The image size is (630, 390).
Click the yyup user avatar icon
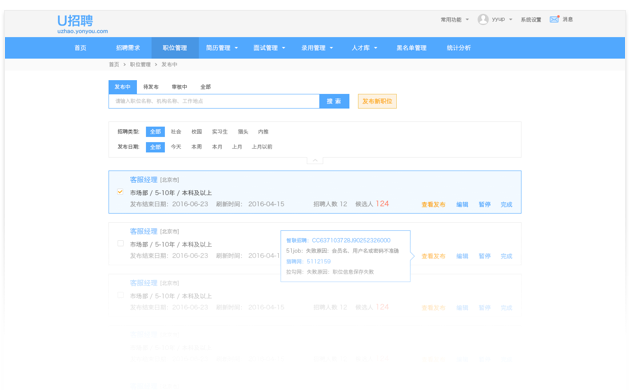tap(483, 19)
